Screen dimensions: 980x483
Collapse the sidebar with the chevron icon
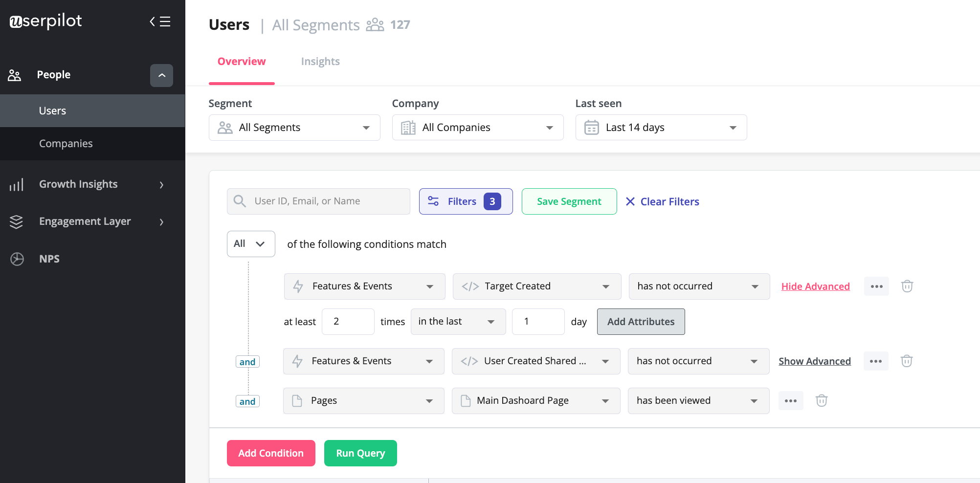click(x=152, y=22)
